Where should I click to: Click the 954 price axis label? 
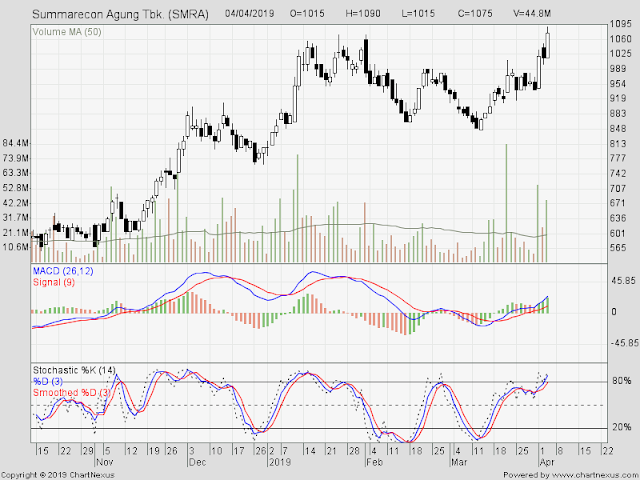click(x=618, y=84)
